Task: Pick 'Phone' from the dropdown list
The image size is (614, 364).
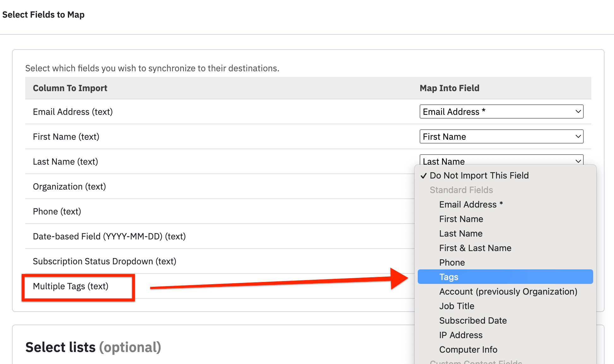Action: pyautogui.click(x=452, y=262)
